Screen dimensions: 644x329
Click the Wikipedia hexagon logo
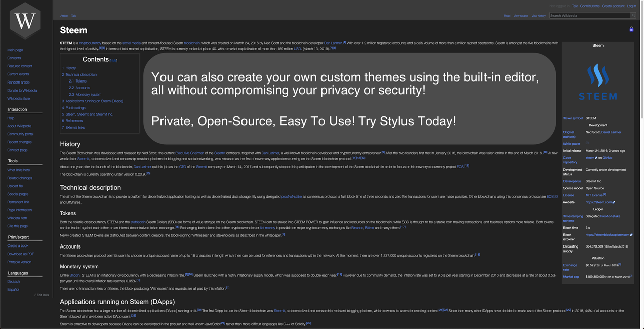tap(25, 21)
